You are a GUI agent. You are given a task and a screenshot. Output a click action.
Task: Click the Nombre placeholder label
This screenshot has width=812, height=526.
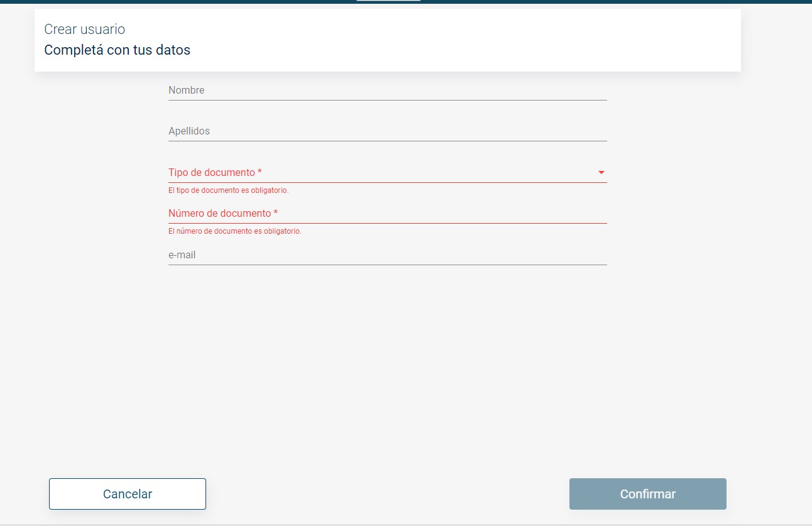[186, 90]
